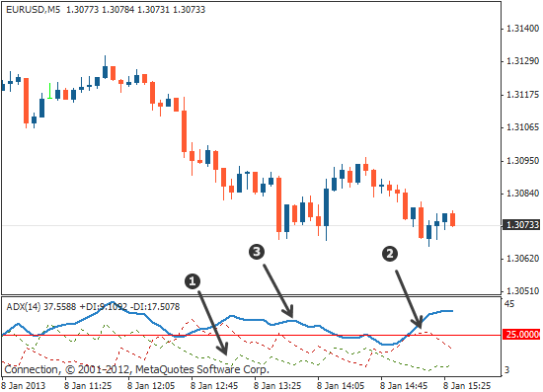Click the -DI:17.5078 value in indicator header
The height and width of the screenshot is (392, 543).
click(x=155, y=307)
